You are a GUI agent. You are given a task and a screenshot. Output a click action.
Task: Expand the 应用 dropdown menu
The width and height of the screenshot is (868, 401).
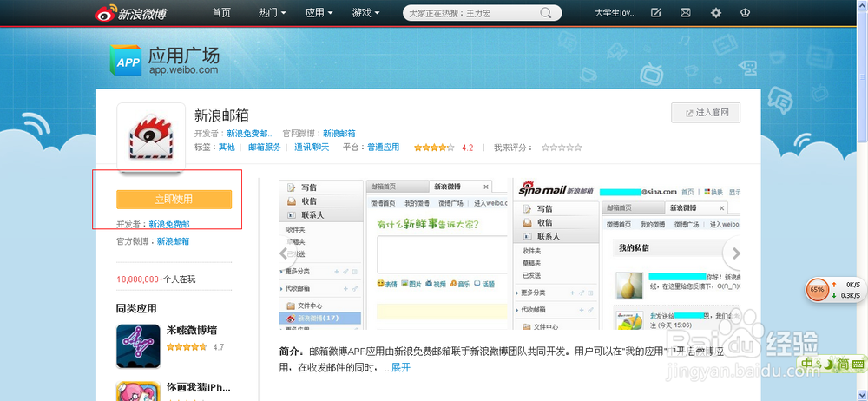(x=319, y=13)
